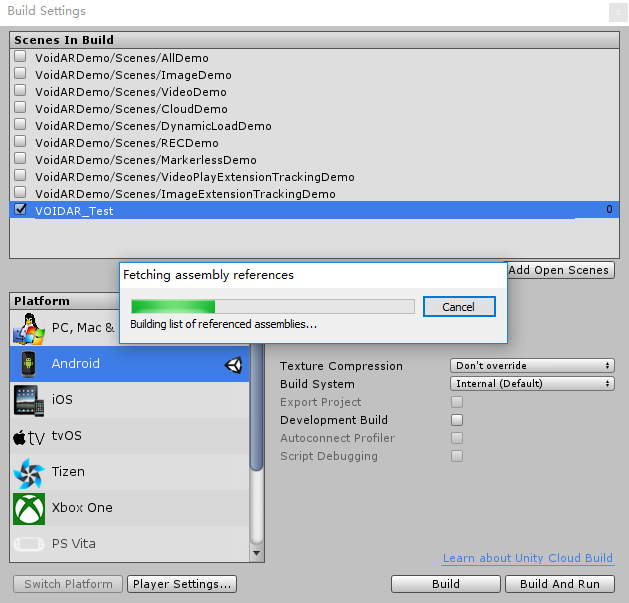The height and width of the screenshot is (603, 629).
Task: Select the VoidARDemo/Scenes/RECDemo scene row
Action: point(314,143)
